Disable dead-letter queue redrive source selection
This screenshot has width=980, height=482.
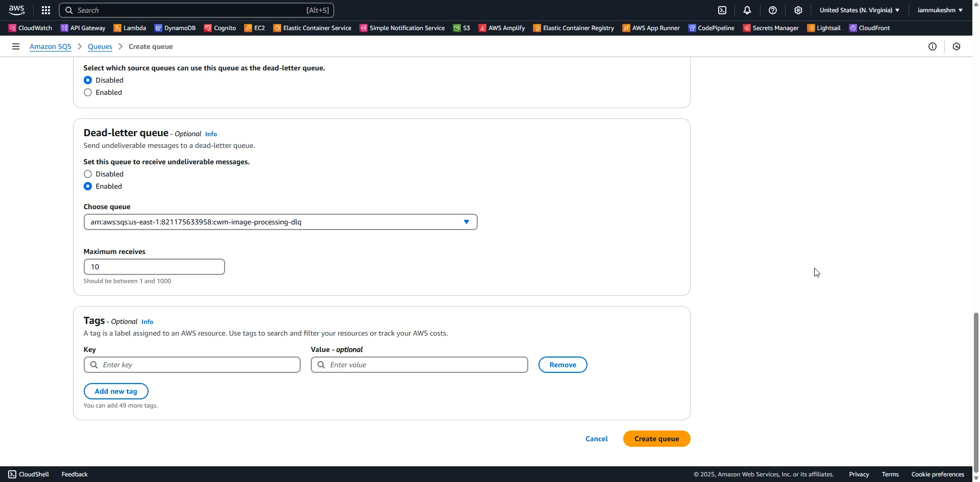pyautogui.click(x=87, y=80)
